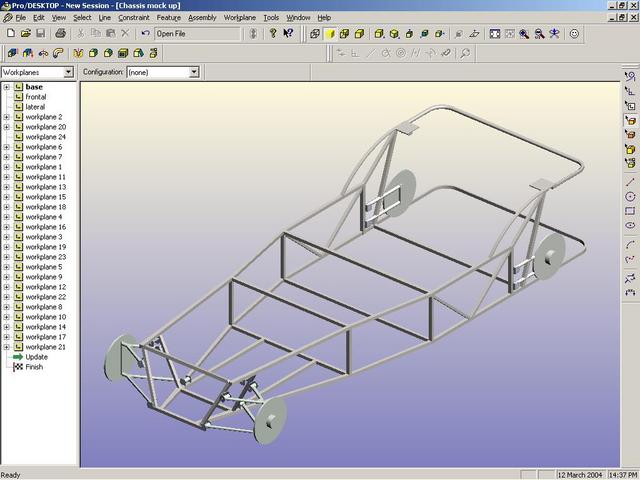Screen dimensions: 640x480
Task: Expand the workplane 6 node
Action: (7, 147)
